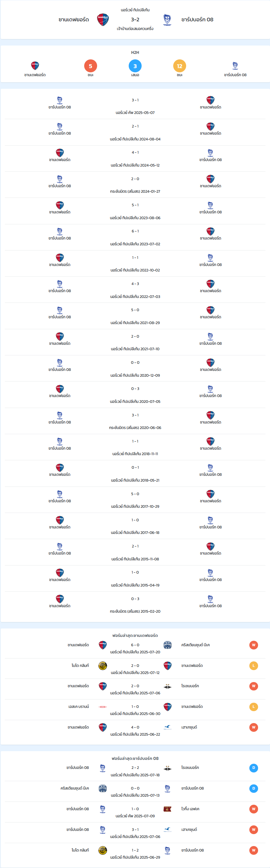Open the 4-3 match from 2022-07-03
Screen dimensions: 270x868
pos(135,290)
